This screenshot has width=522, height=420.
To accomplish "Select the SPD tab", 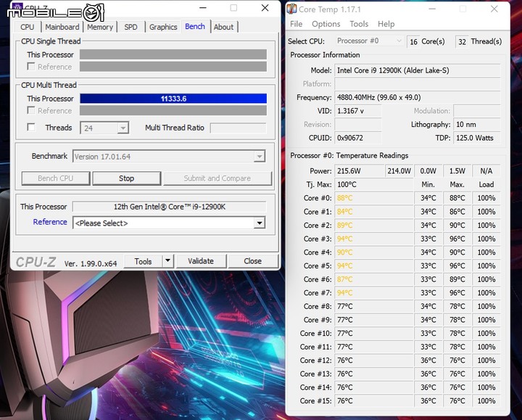I will click(130, 27).
